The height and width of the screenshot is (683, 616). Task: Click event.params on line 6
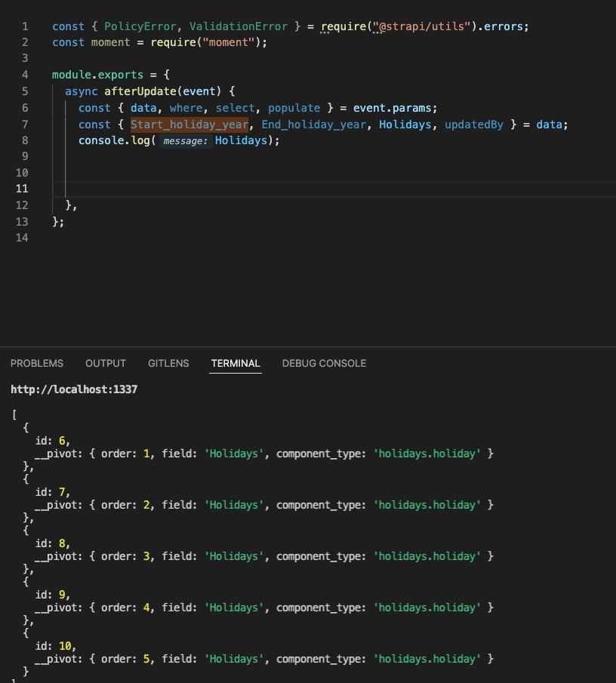coord(392,108)
